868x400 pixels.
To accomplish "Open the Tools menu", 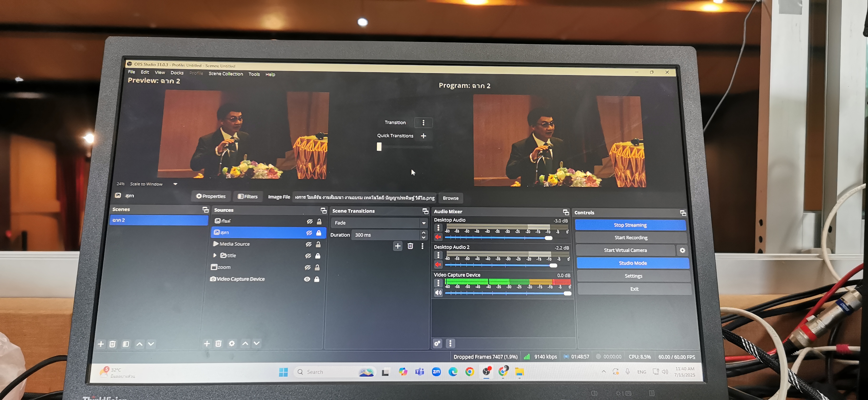I will tap(254, 74).
